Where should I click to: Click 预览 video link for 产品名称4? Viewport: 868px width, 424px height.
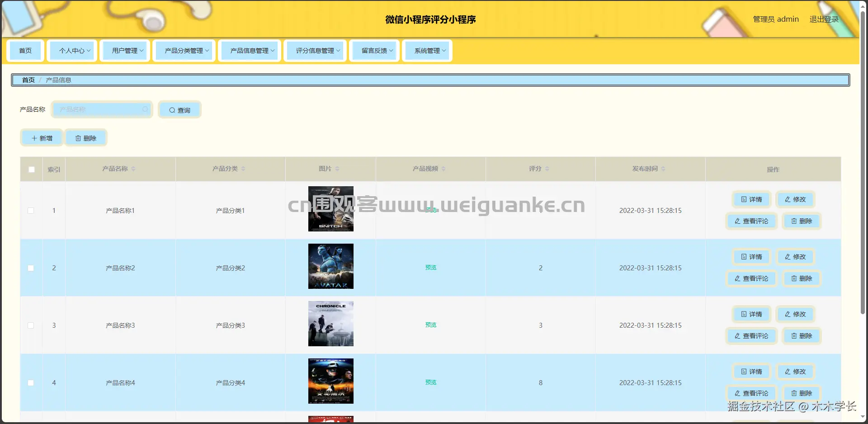(431, 382)
